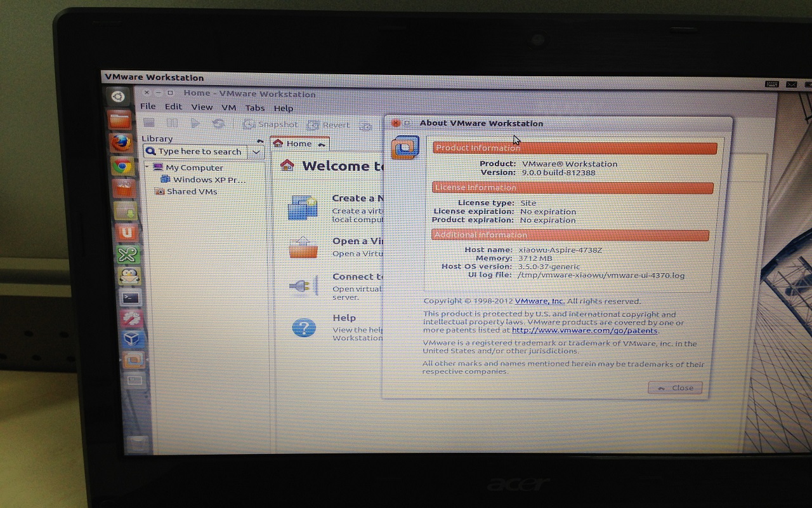Click the library search field
The height and width of the screenshot is (508, 812).
tap(195, 151)
